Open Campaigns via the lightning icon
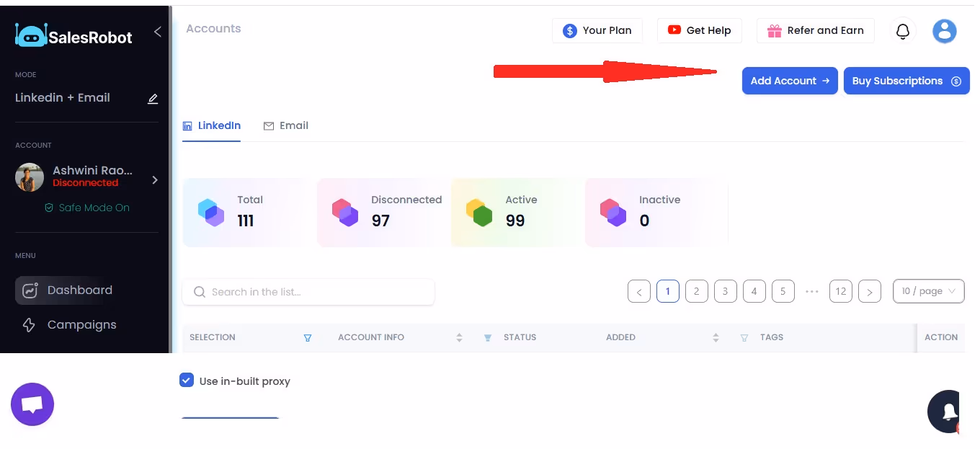This screenshot has height=449, width=980. tap(29, 324)
